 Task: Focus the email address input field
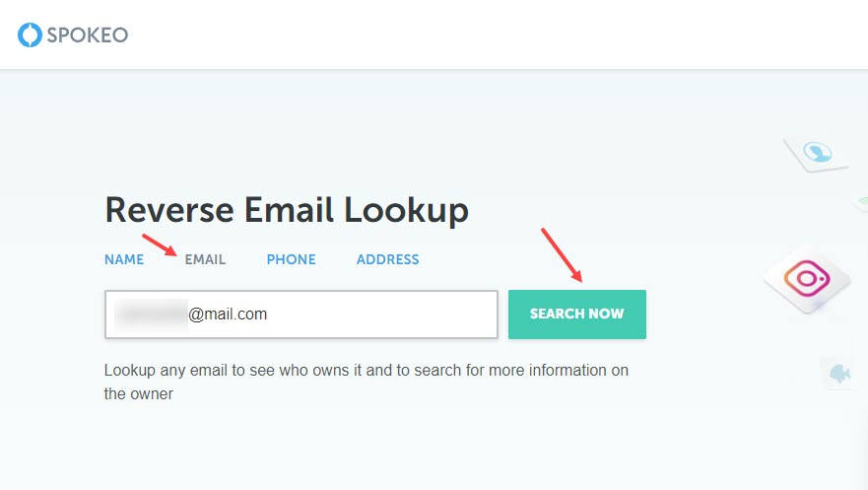tap(301, 315)
